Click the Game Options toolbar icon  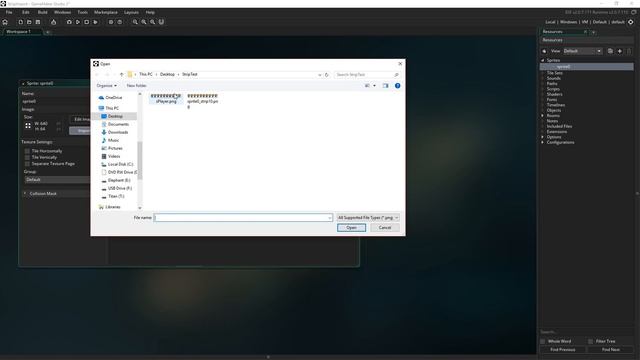pos(111,22)
